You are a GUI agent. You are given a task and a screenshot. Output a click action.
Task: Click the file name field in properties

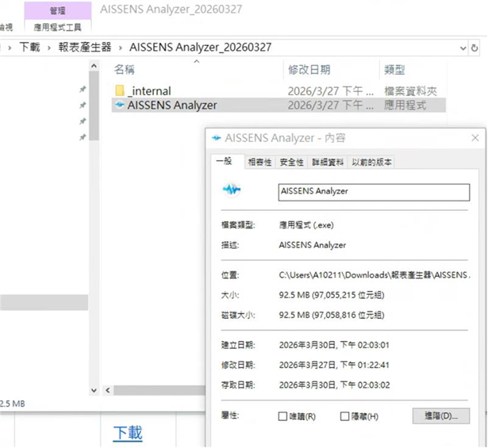tap(373, 191)
